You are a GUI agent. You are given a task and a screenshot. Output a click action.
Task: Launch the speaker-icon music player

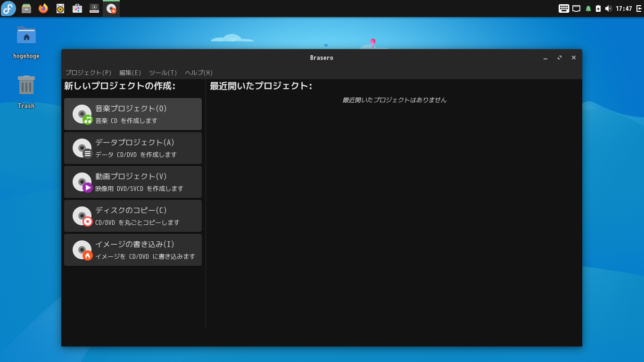[60, 8]
